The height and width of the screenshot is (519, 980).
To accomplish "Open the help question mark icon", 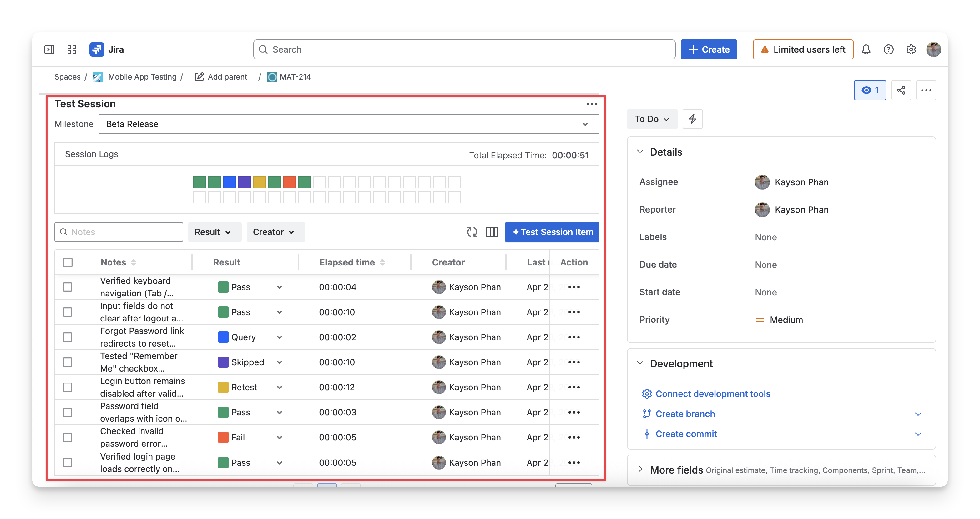I will (x=888, y=49).
